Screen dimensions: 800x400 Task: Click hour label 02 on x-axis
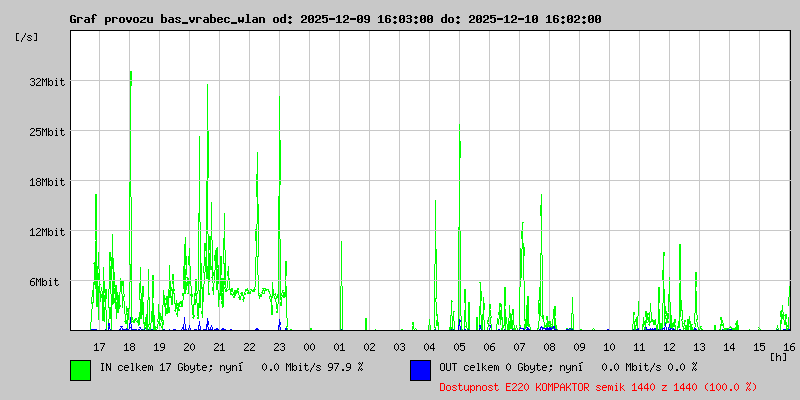click(369, 347)
